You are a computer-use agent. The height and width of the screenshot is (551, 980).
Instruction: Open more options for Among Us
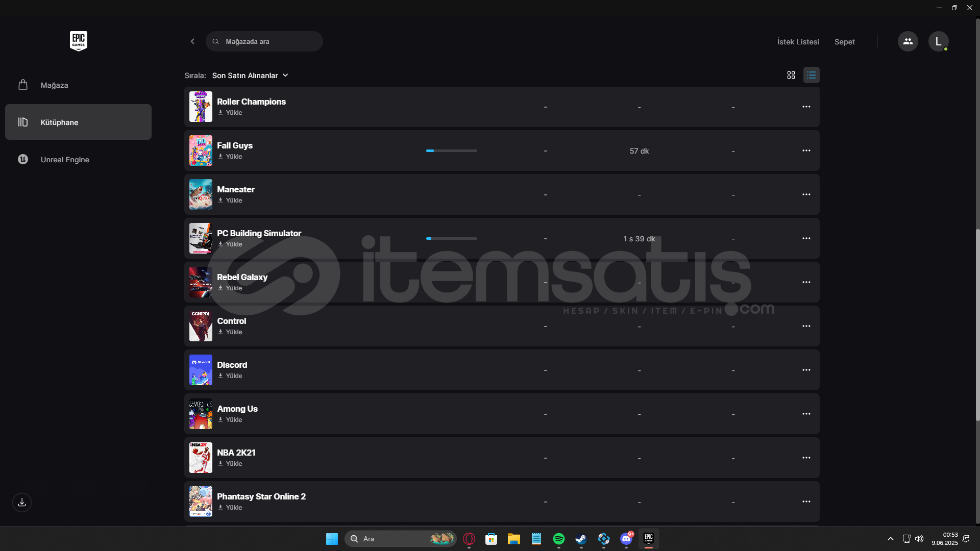[x=806, y=414]
